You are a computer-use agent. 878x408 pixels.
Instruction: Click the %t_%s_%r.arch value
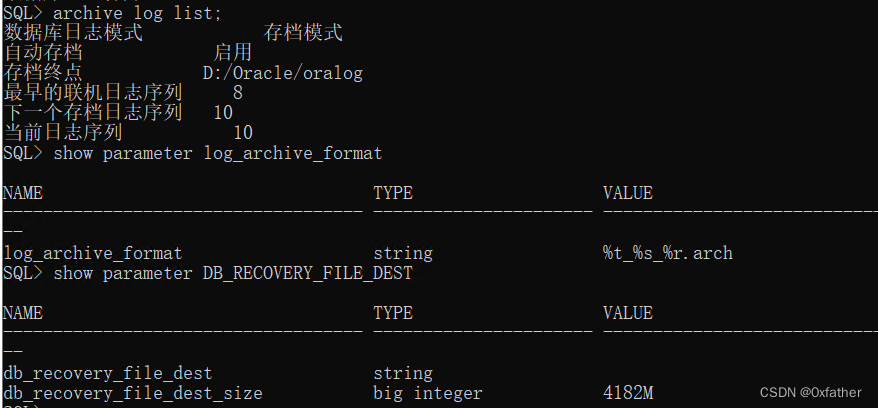point(668,254)
